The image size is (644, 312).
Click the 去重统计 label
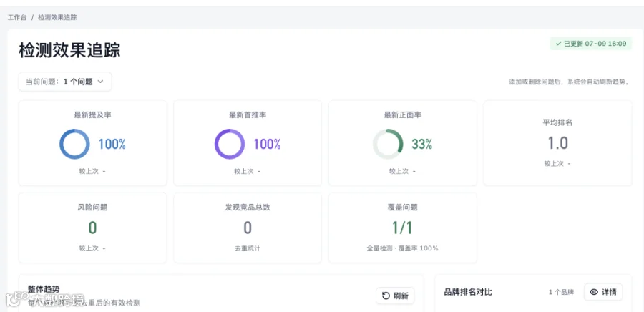click(x=248, y=248)
